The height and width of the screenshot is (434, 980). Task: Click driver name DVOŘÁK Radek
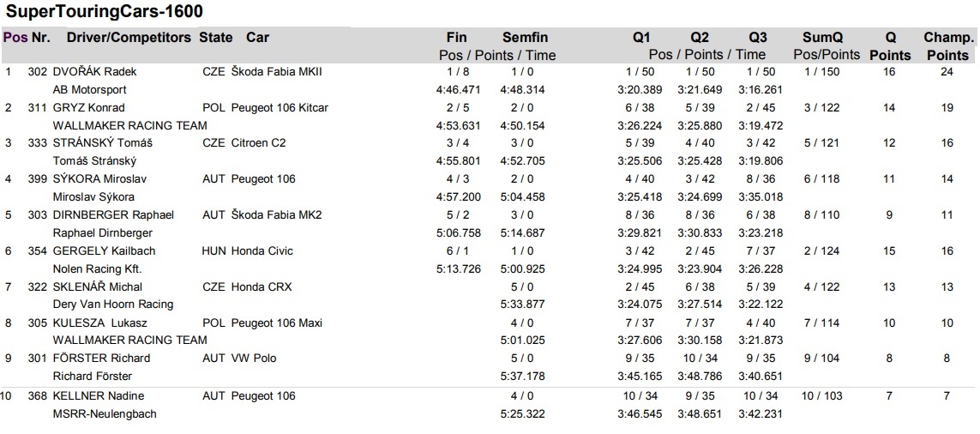coord(94,71)
